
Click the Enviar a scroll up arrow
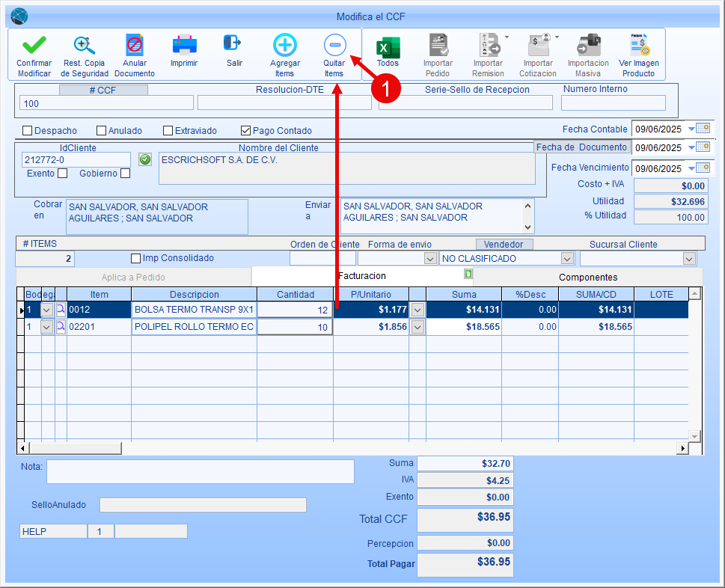[x=528, y=206]
